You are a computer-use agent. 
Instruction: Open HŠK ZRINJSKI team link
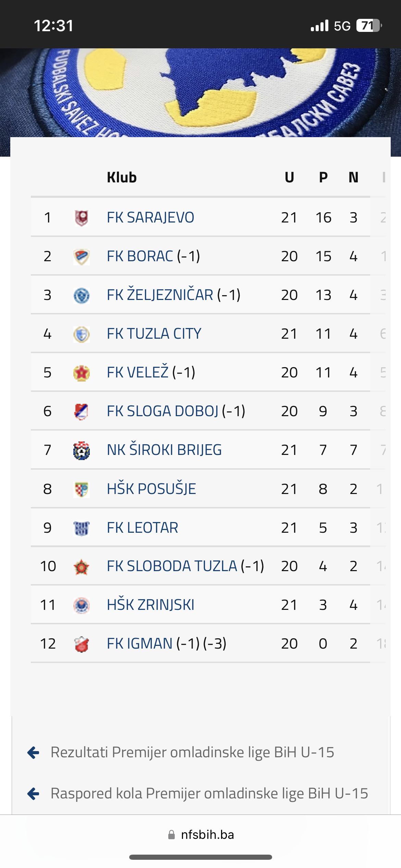[x=150, y=605]
